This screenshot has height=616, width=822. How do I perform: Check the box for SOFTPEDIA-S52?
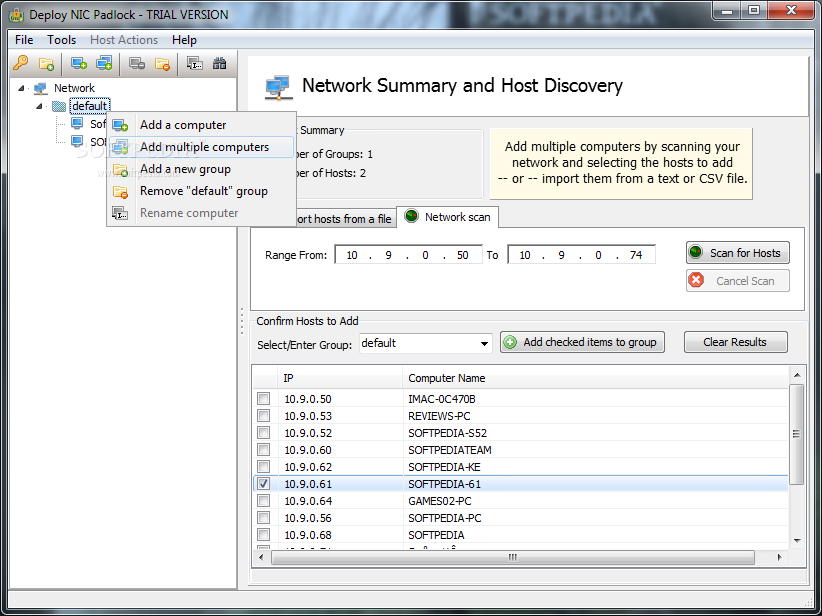pyautogui.click(x=263, y=433)
